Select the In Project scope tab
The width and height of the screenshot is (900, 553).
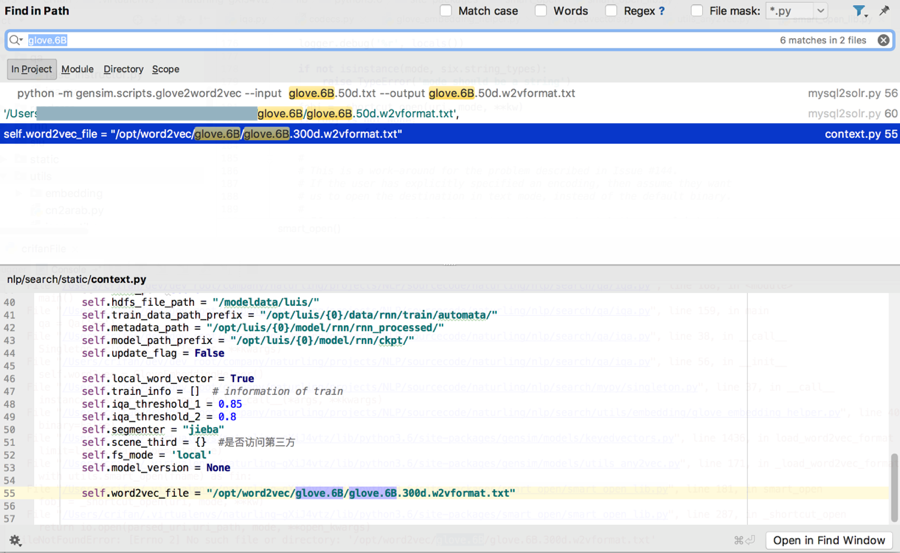31,69
